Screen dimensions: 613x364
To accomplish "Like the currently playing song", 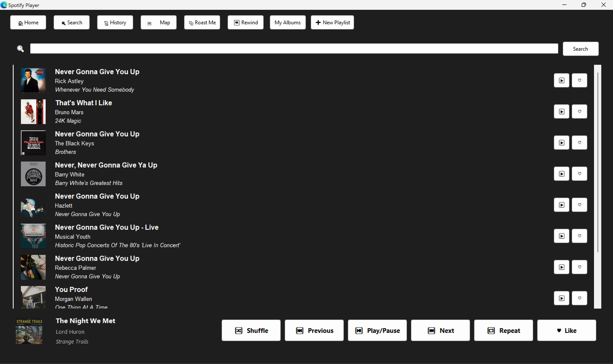I will [x=566, y=330].
